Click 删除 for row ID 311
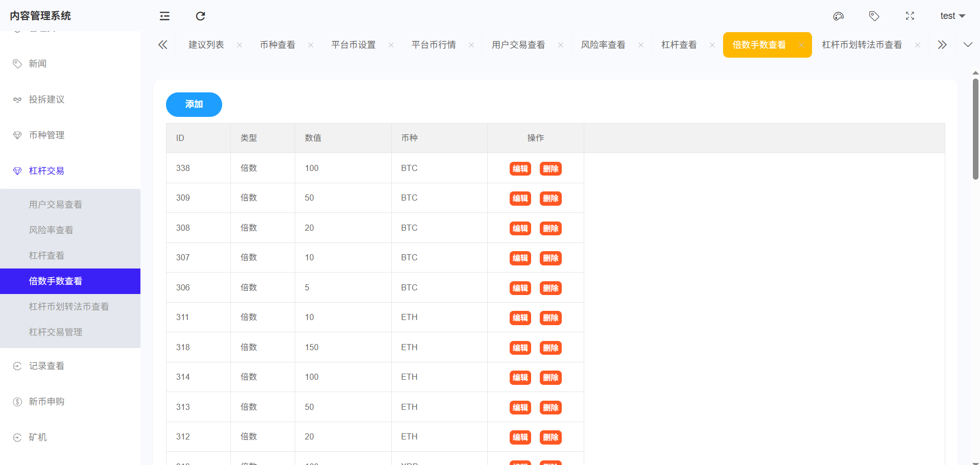Image resolution: width=980 pixels, height=465 pixels. tap(550, 318)
